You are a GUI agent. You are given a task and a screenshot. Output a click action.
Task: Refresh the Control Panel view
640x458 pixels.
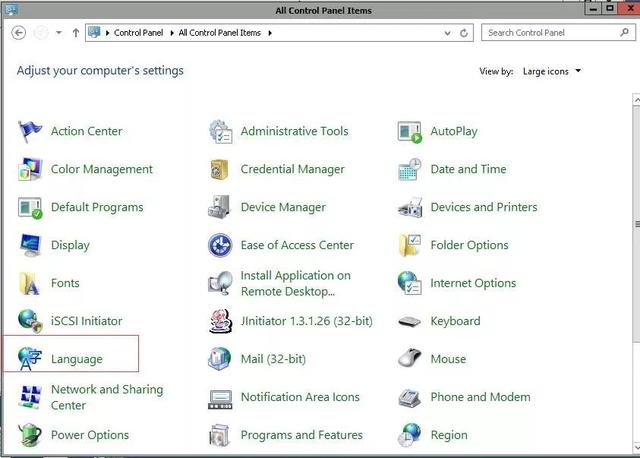point(464,33)
